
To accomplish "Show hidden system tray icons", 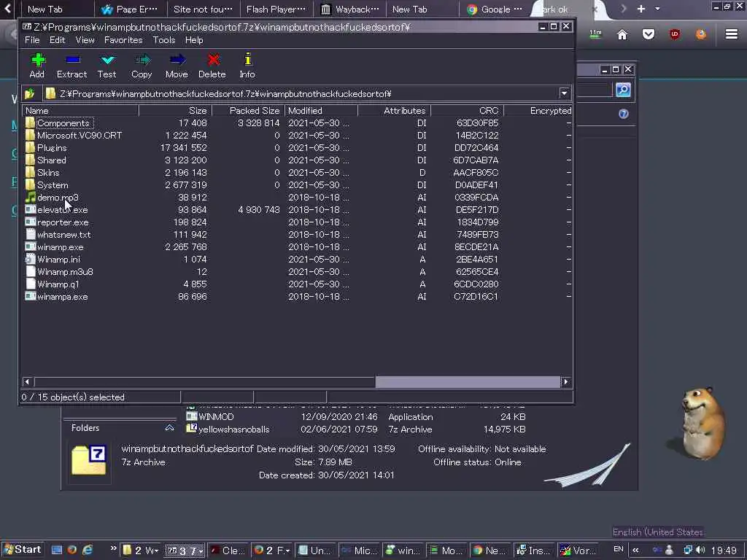I will point(635,551).
